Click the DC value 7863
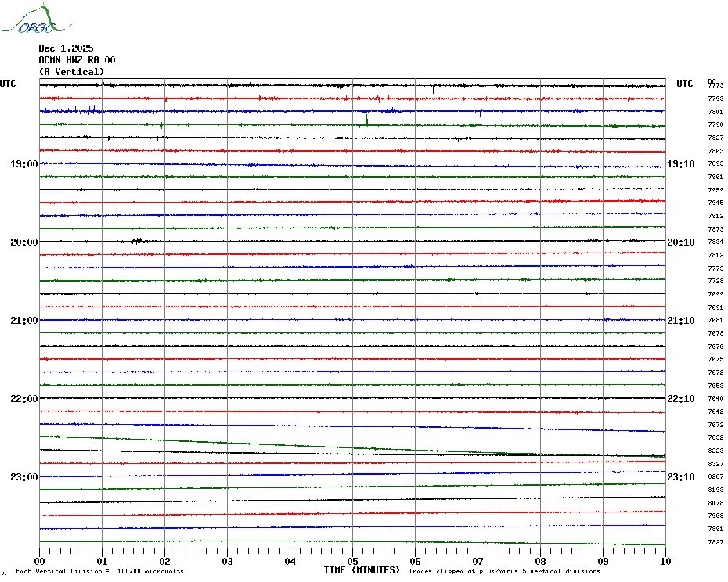The image size is (728, 582). (x=715, y=151)
